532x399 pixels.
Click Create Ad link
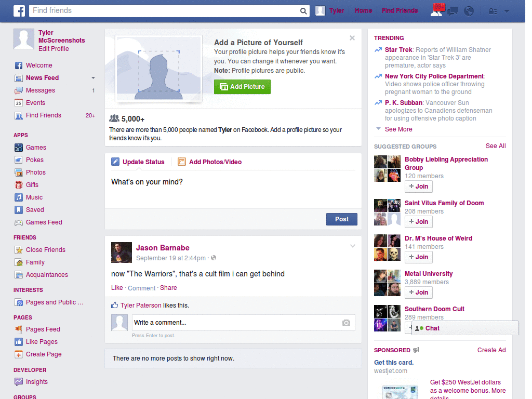click(491, 350)
